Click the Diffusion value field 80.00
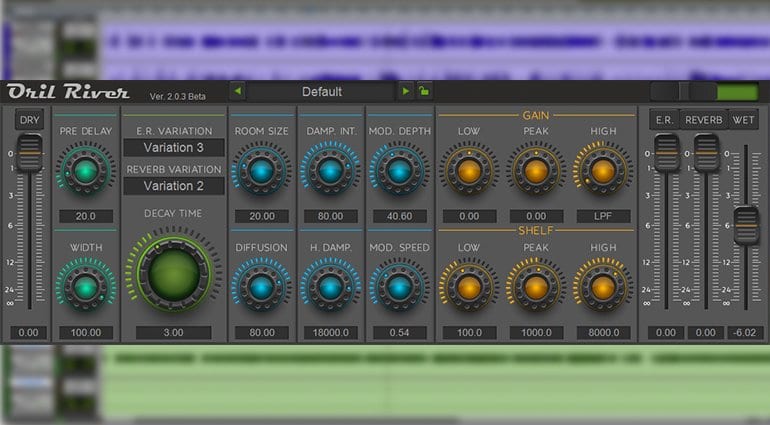Viewport: 770px width, 425px height. tap(262, 333)
